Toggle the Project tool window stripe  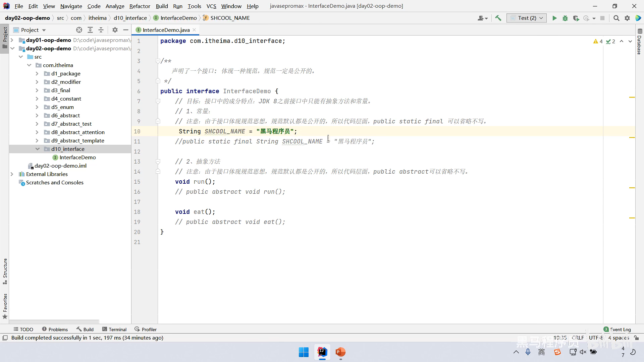5,37
